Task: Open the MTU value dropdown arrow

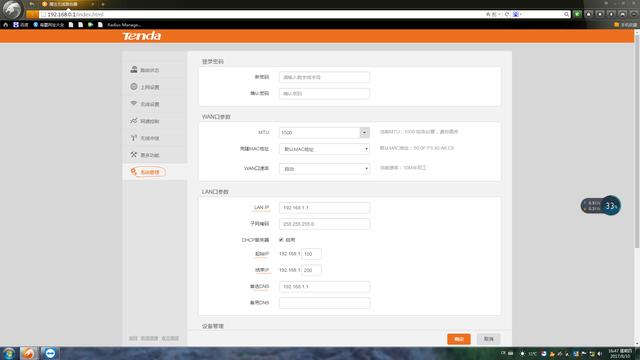Action: pyautogui.click(x=364, y=132)
